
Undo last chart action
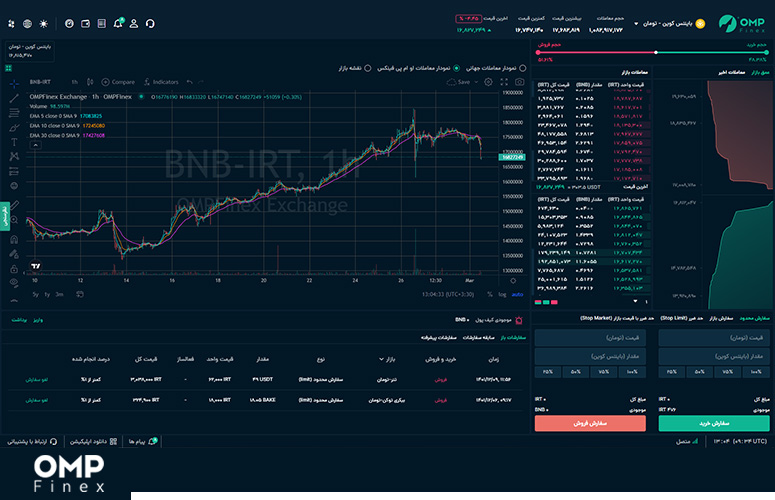[x=189, y=82]
